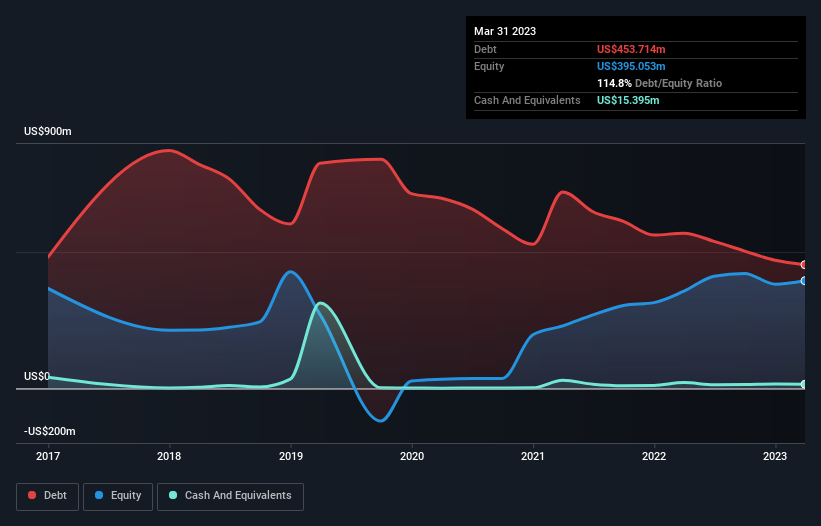Click the US$395.053m equity value
This screenshot has width=821, height=526.
(x=631, y=66)
